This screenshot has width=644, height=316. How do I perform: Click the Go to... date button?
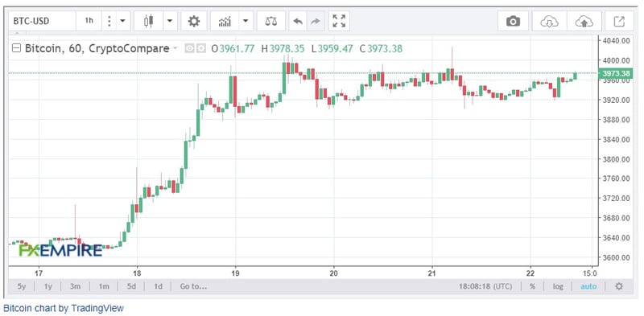[193, 286]
